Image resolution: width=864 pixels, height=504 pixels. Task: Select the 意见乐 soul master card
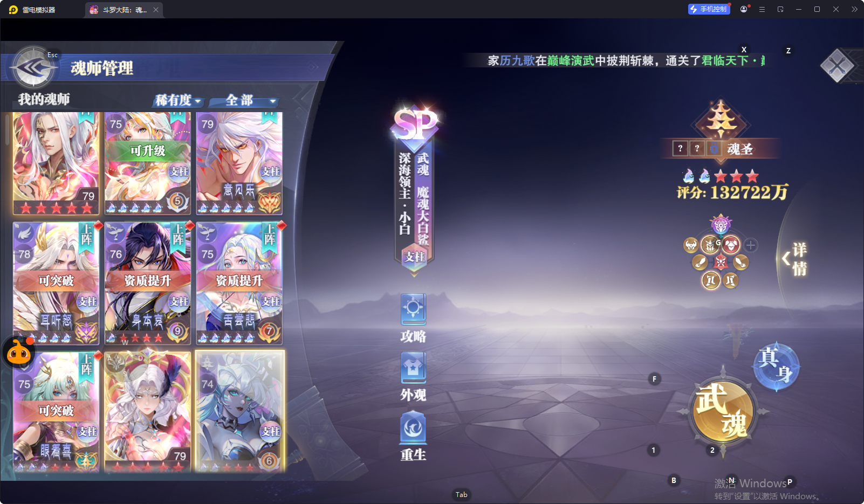coord(239,163)
